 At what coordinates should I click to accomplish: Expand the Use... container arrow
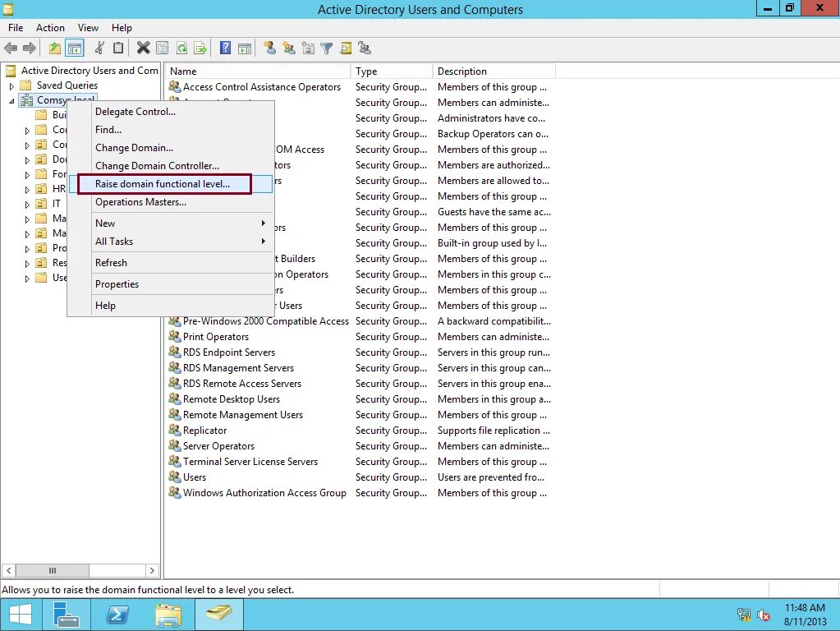(x=27, y=279)
